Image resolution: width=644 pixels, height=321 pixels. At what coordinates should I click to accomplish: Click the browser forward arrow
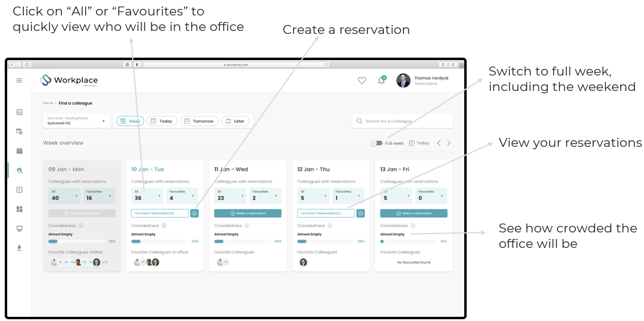click(18, 65)
